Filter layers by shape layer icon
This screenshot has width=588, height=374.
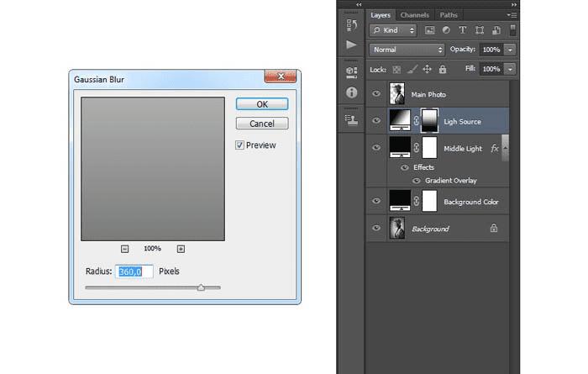(480, 30)
